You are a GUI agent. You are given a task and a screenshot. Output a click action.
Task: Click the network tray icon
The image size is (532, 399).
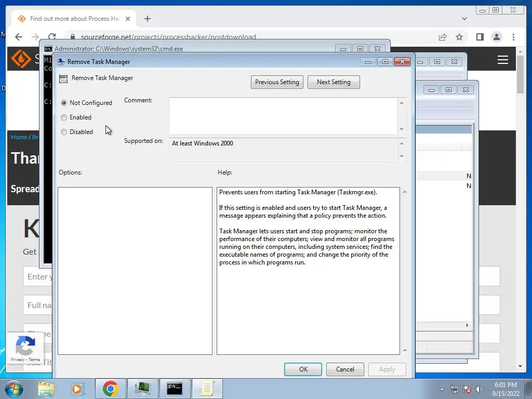click(x=454, y=389)
